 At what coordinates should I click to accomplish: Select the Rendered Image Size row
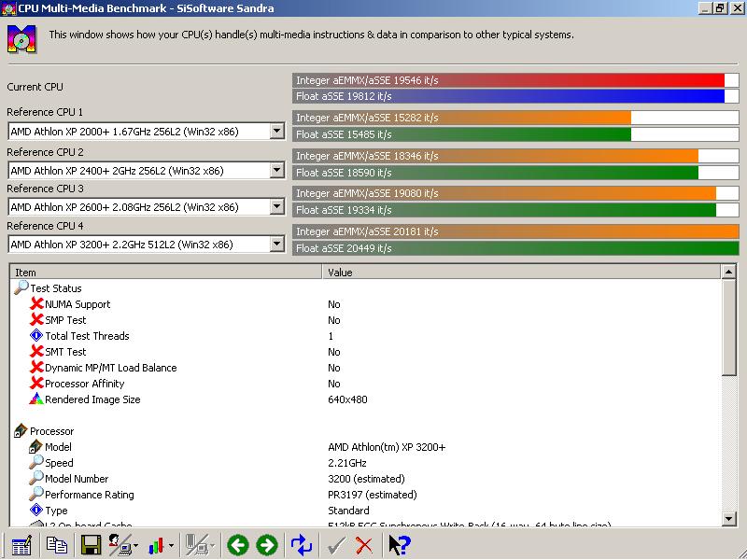[92, 399]
